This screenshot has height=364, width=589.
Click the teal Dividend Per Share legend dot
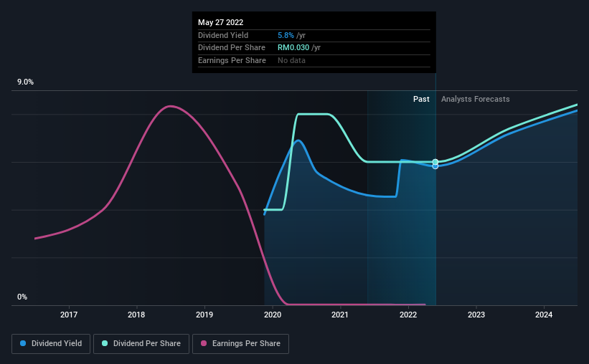click(105, 343)
